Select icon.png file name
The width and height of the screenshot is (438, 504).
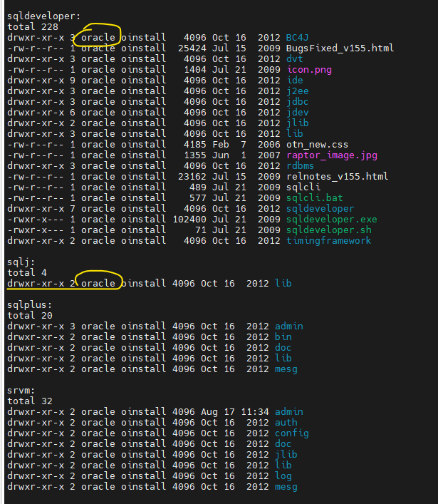coord(309,70)
